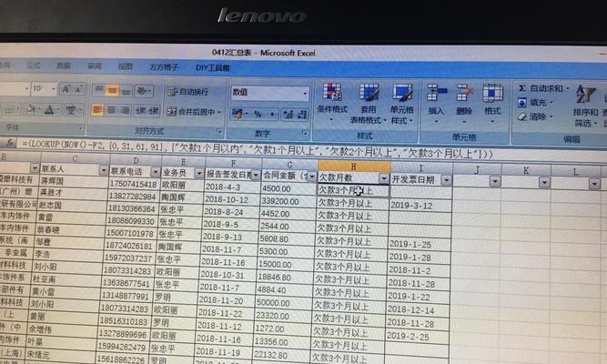Open the 变 phonetic guide tool
Screen dimensions: 607x364
[x=71, y=110]
